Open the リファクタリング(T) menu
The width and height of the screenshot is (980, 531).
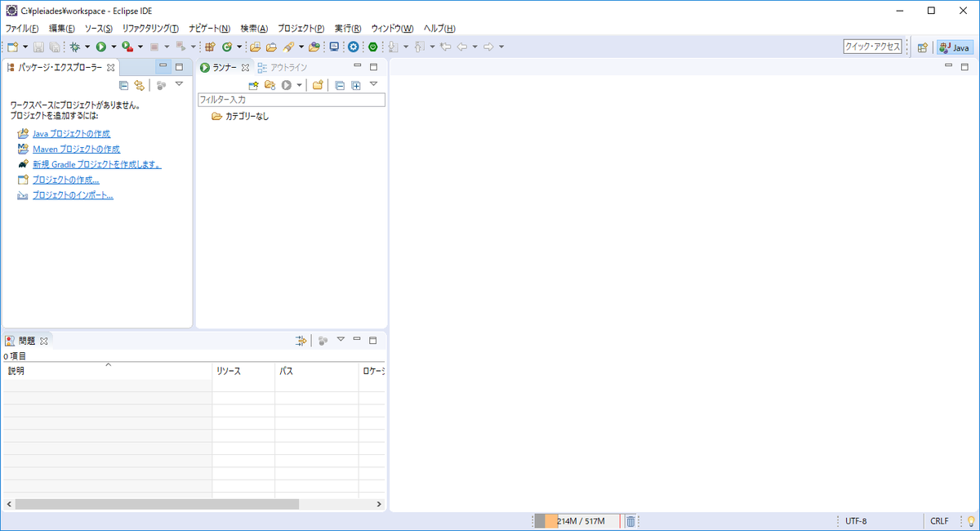coord(150,28)
